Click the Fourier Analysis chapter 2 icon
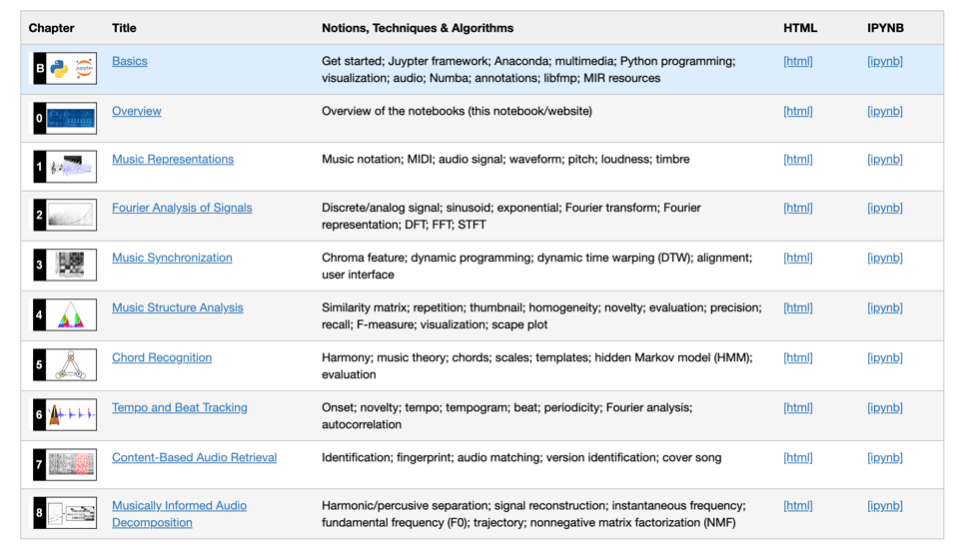Image resolution: width=959 pixels, height=560 pixels. pyautogui.click(x=65, y=215)
